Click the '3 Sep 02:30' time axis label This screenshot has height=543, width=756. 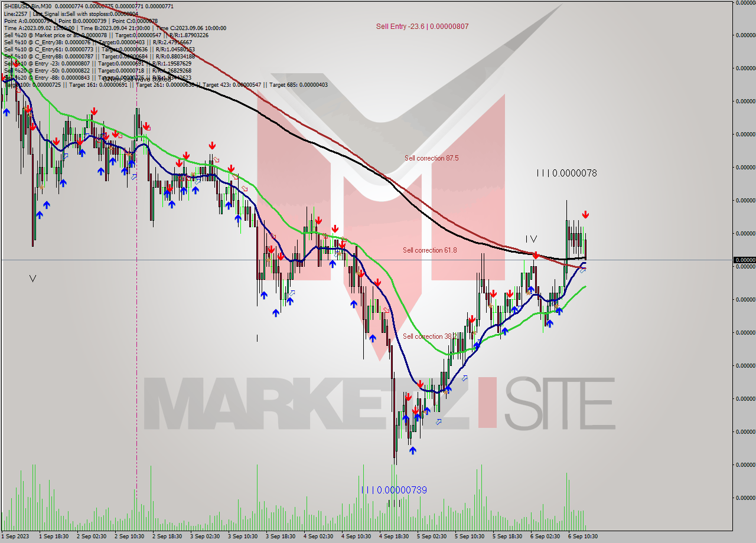click(204, 536)
